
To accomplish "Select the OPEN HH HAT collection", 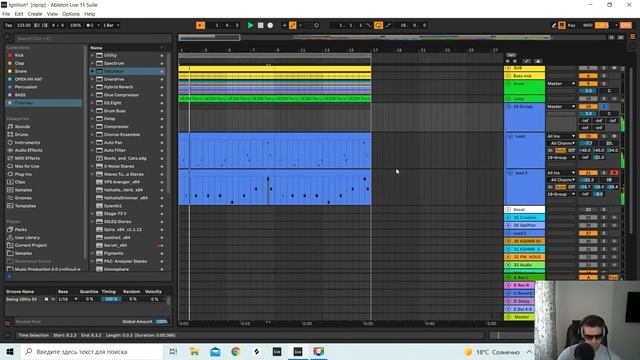I will 28,79.
